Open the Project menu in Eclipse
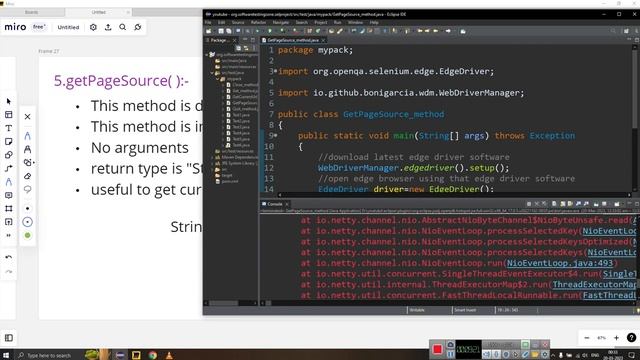Viewport: 640px width, 360px height. [320, 22]
